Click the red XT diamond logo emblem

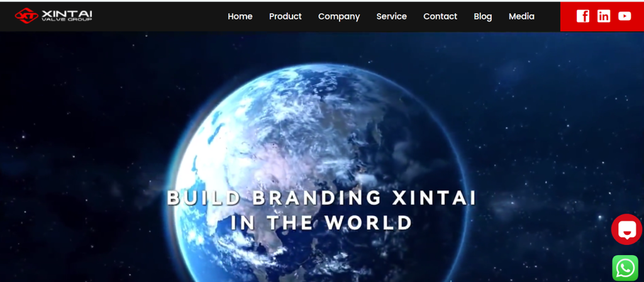click(26, 16)
